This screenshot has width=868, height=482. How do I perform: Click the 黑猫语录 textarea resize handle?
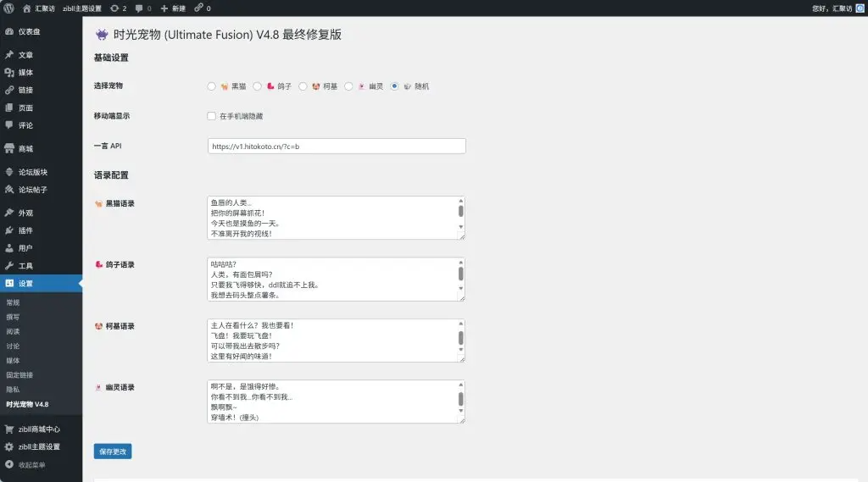click(x=462, y=237)
